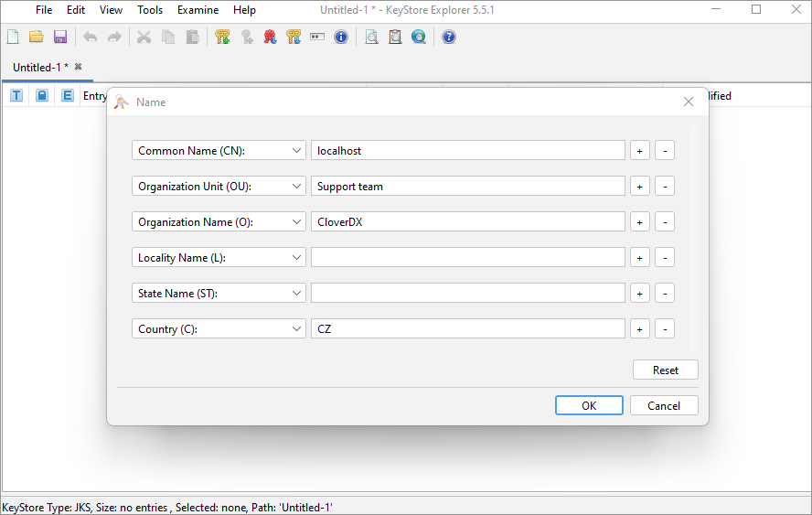The height and width of the screenshot is (515, 812).
Task: Click the empty Locality Name text field
Action: (x=467, y=257)
